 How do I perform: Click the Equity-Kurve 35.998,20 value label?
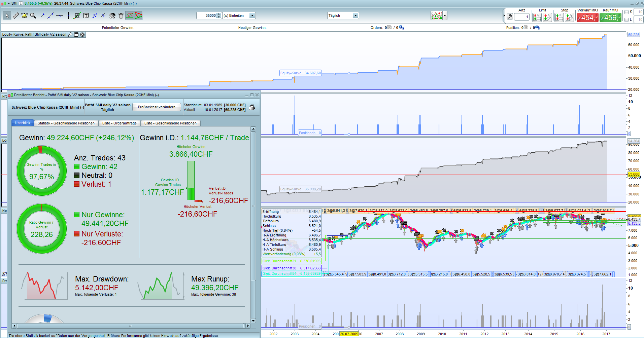tap(301, 189)
